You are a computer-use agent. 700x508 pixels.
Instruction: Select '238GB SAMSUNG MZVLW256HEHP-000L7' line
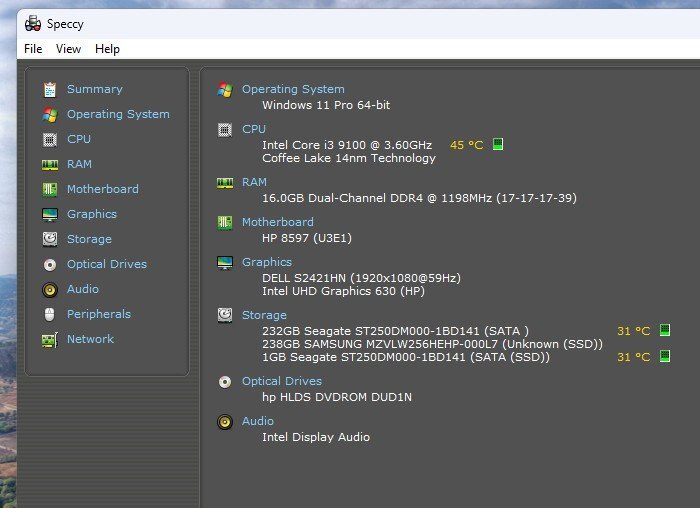pyautogui.click(x=432, y=344)
